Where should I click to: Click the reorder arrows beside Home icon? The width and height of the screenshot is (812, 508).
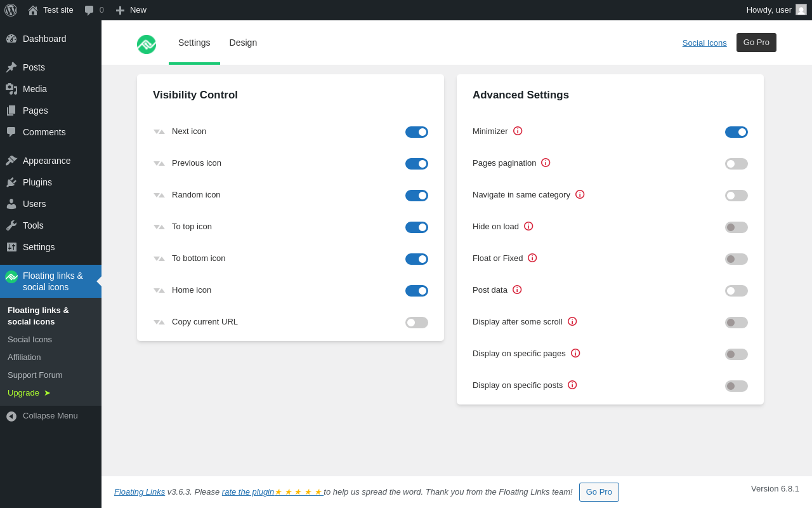[159, 291]
